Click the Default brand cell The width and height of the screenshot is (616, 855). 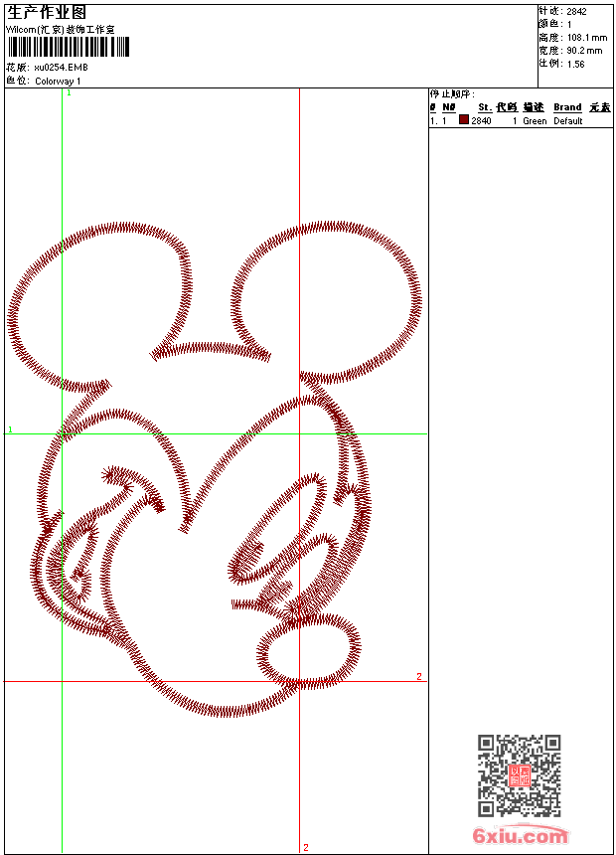568,120
